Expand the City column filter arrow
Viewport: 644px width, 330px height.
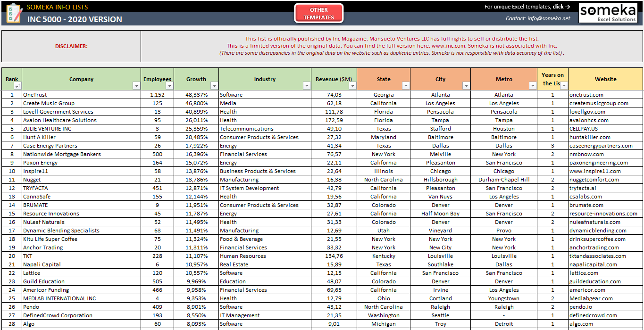pos(466,86)
